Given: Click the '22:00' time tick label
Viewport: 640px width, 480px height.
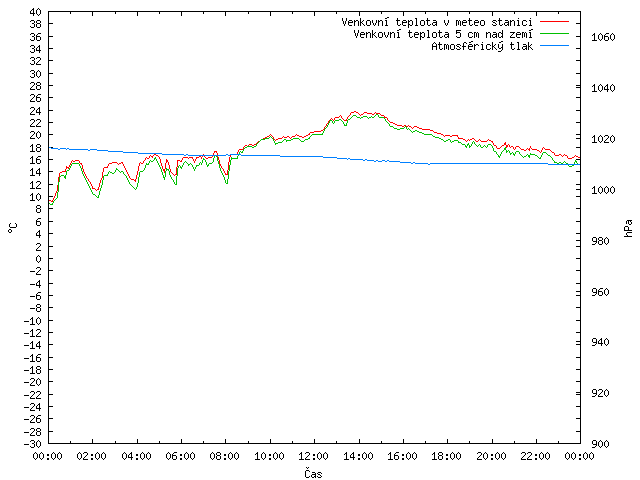Looking at the screenshot, I should [x=535, y=456].
